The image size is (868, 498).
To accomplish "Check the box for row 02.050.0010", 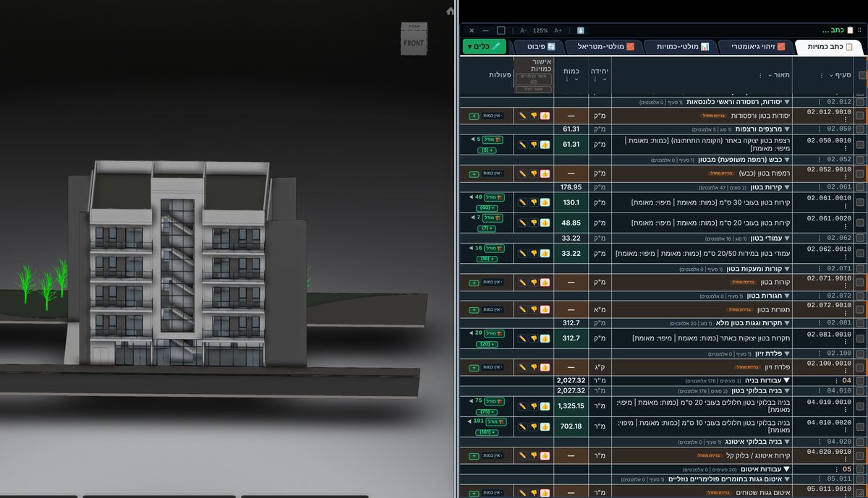I will click(860, 145).
